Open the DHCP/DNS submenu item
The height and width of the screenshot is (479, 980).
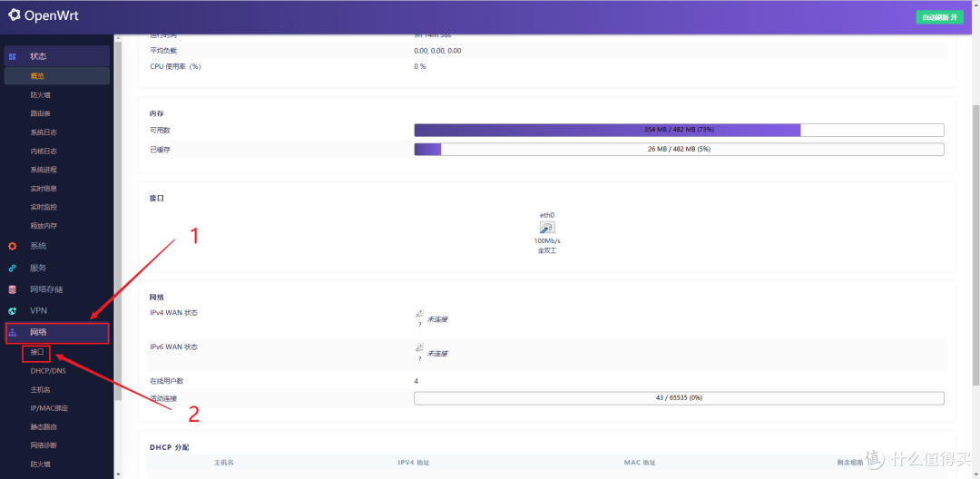click(47, 371)
